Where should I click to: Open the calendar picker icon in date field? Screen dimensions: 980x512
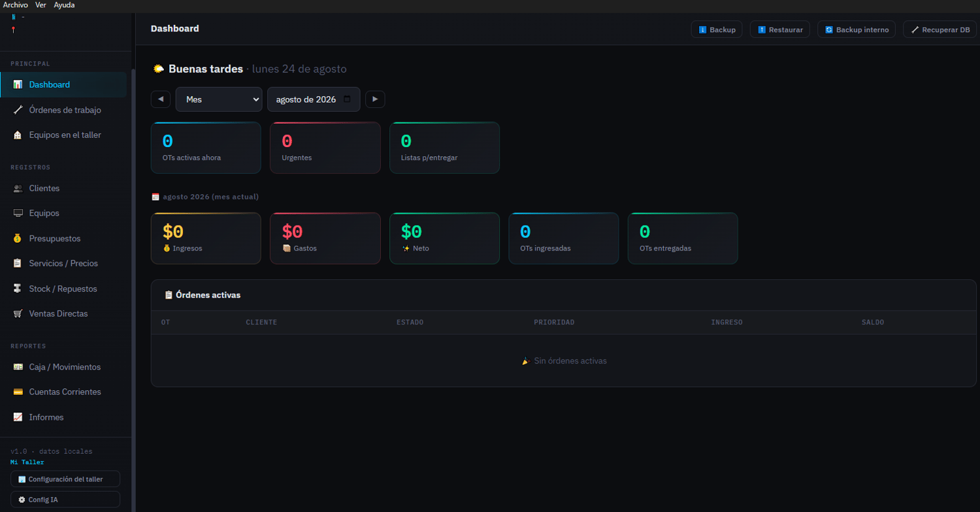point(347,99)
